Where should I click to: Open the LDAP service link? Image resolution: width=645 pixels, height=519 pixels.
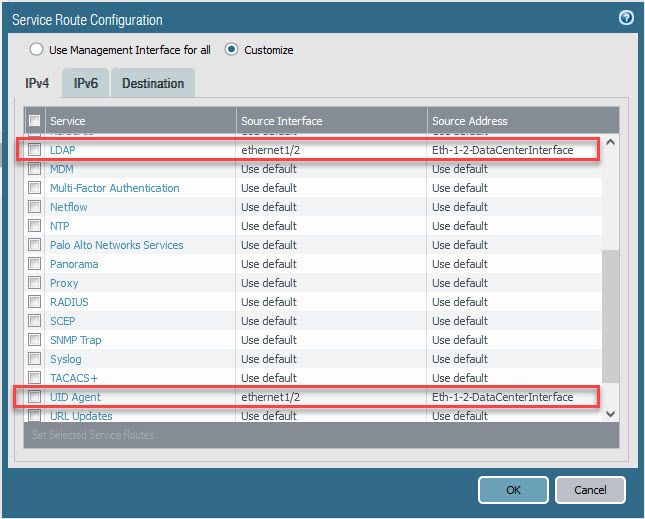tap(63, 150)
